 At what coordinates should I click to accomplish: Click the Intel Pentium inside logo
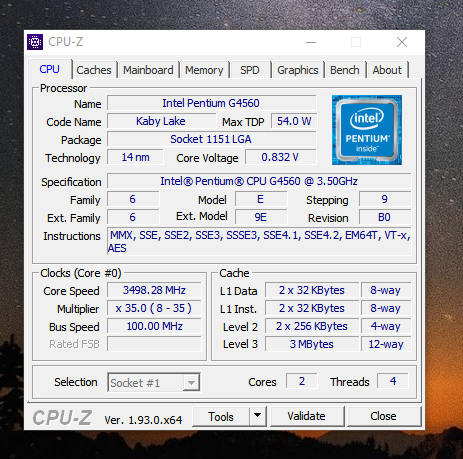click(x=367, y=130)
